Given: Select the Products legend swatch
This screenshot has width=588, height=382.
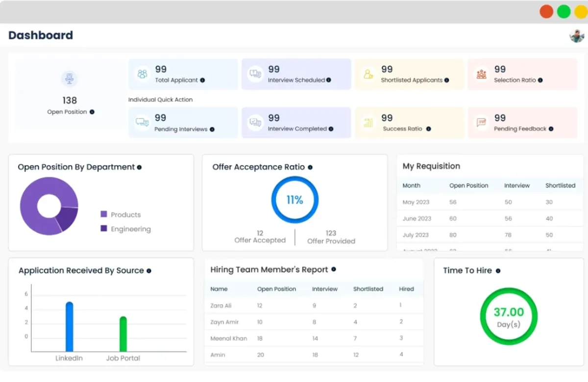Looking at the screenshot, I should (x=103, y=215).
